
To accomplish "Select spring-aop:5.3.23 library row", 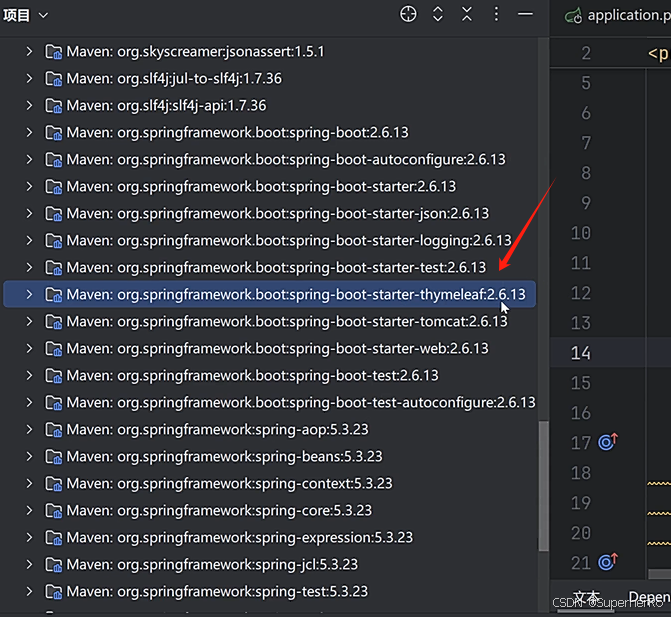I will point(269,429).
